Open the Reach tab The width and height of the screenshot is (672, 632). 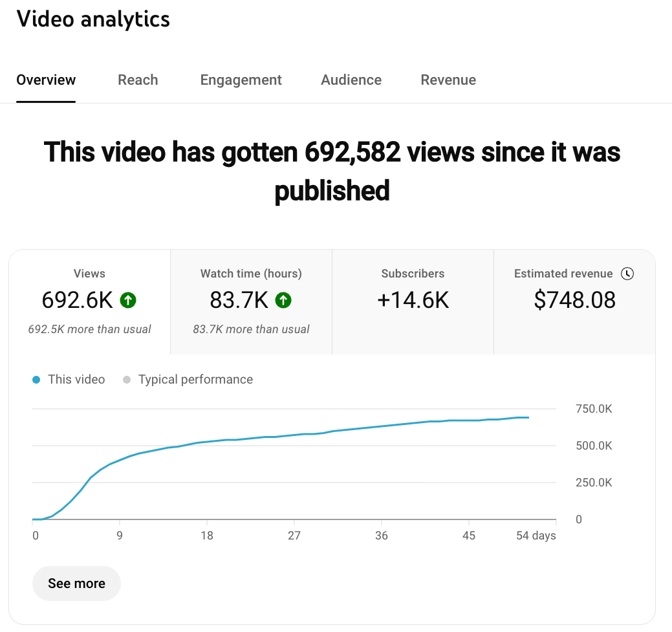138,80
